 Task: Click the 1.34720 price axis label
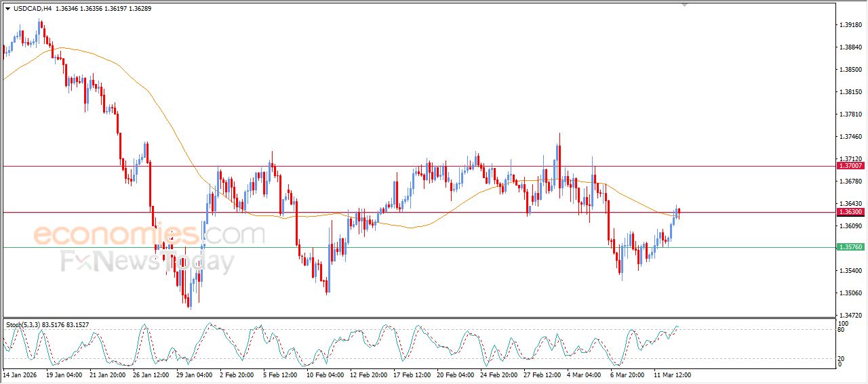pyautogui.click(x=850, y=315)
